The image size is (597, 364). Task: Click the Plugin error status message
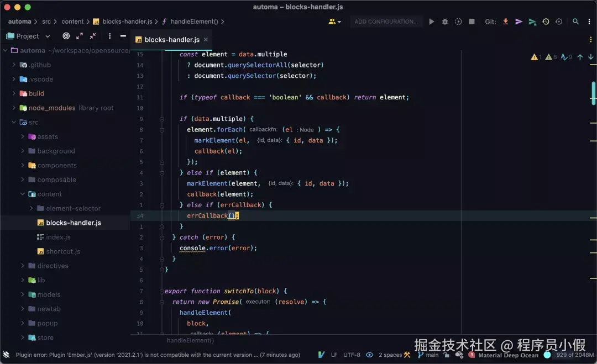pyautogui.click(x=158, y=355)
